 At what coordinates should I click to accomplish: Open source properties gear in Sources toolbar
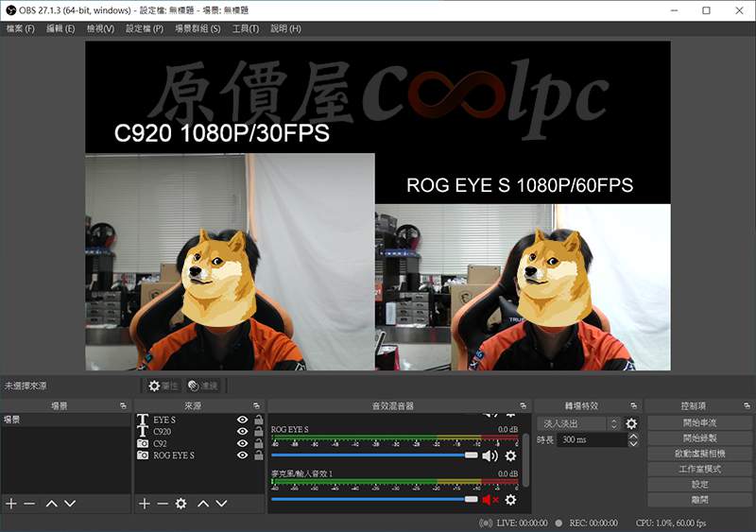[x=181, y=504]
